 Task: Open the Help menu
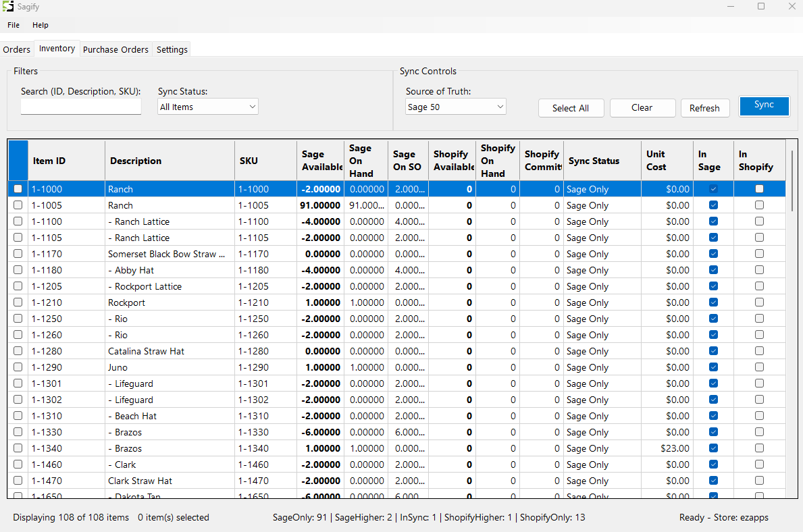40,25
